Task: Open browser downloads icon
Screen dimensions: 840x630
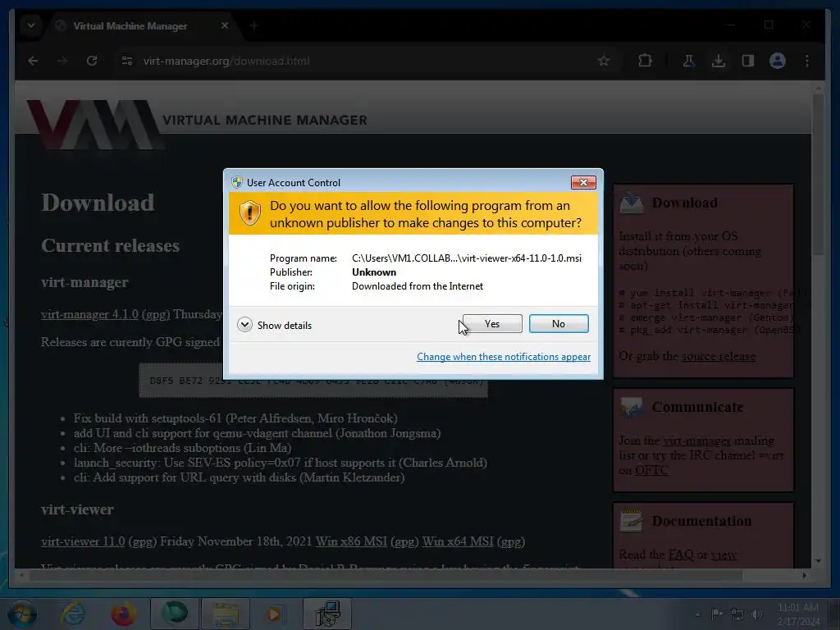Action: coord(719,61)
